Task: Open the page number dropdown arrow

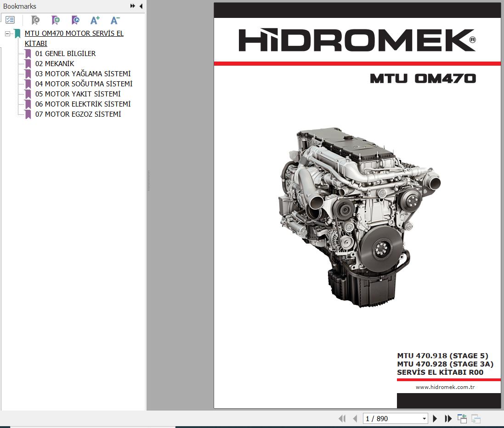Action: coord(424,418)
